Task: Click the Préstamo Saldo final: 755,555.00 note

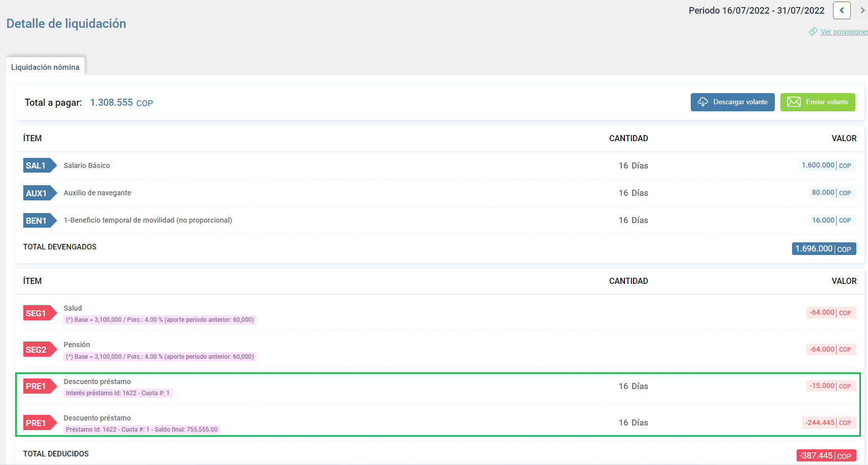Action: click(142, 430)
